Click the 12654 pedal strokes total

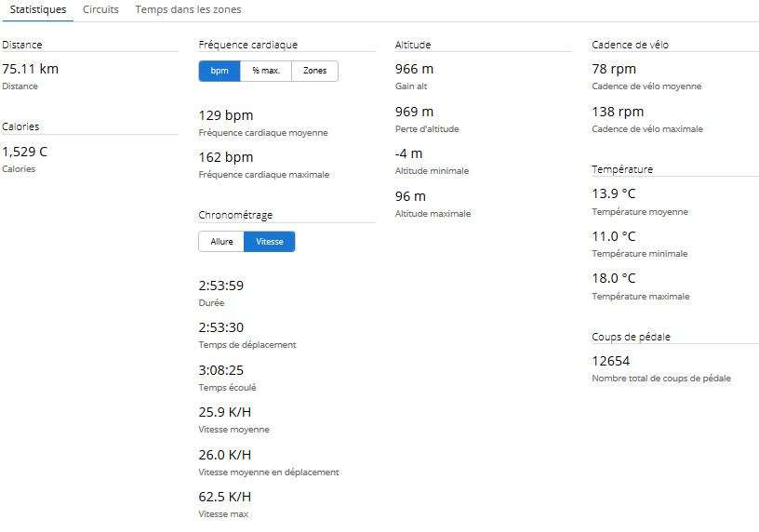612,361
